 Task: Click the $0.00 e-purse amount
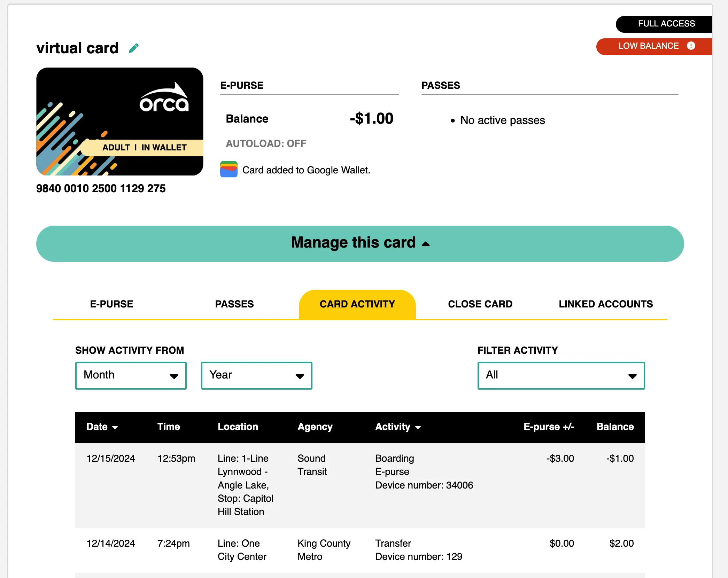562,543
